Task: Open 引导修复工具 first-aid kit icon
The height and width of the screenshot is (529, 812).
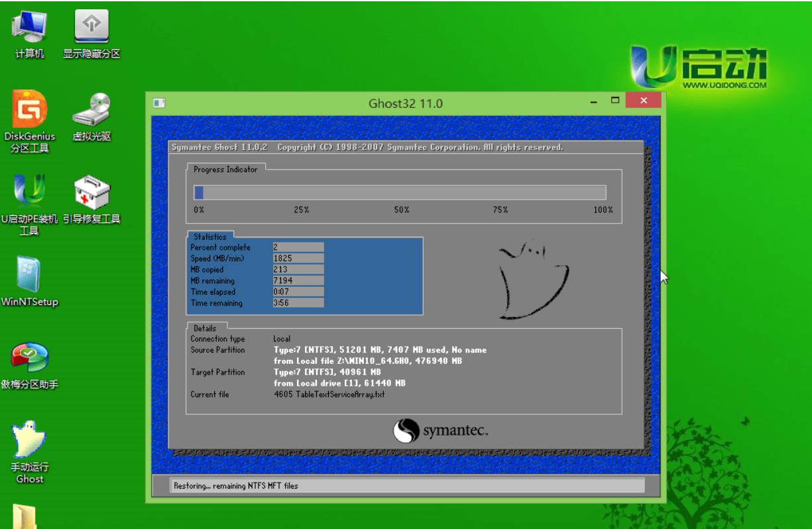Action: (91, 194)
